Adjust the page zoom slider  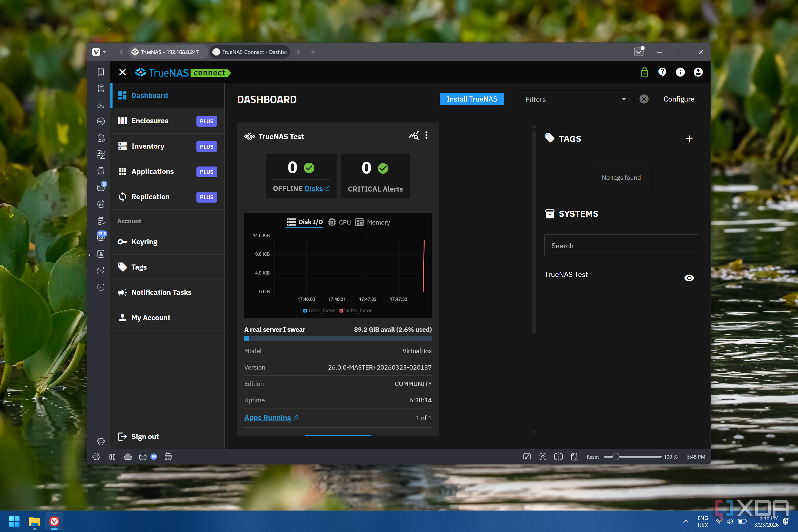[x=633, y=457]
